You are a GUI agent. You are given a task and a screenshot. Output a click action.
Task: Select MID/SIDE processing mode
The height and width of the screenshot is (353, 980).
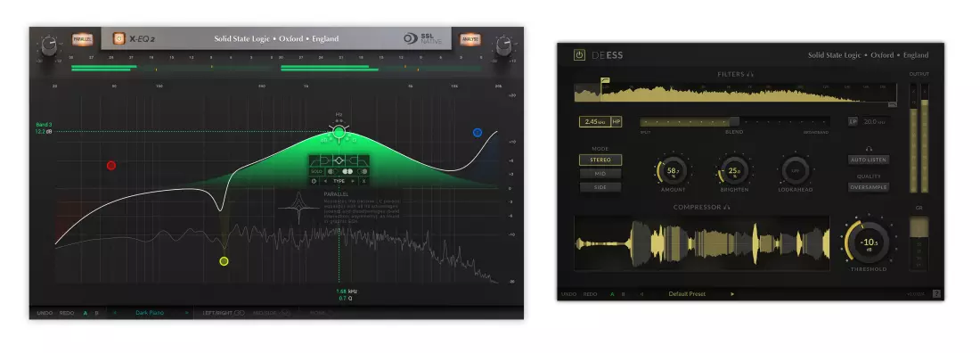pyautogui.click(x=271, y=312)
